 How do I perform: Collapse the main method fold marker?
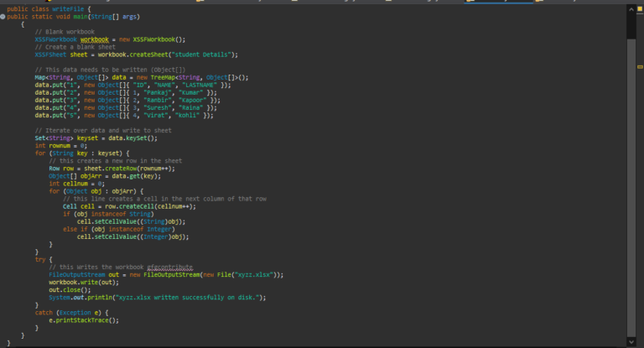[x=3, y=17]
